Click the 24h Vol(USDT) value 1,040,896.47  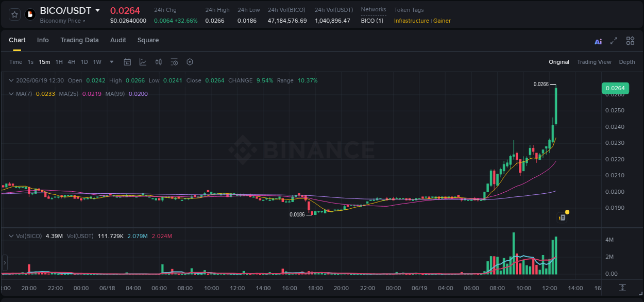[x=332, y=21]
